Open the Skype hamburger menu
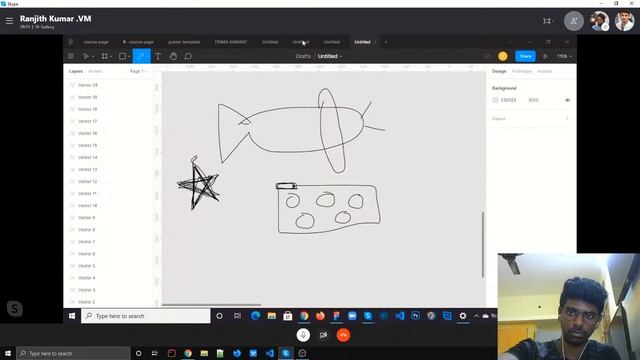This screenshot has height=360, width=640. (9, 20)
